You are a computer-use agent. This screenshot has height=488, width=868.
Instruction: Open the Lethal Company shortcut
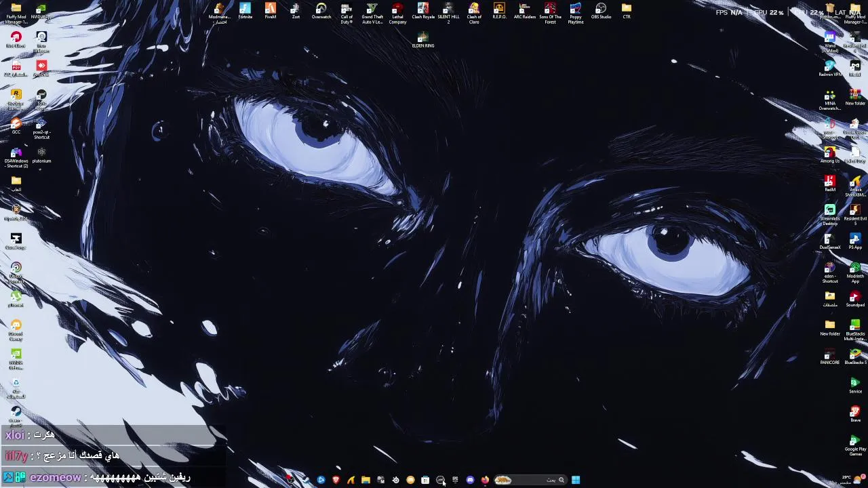[397, 14]
